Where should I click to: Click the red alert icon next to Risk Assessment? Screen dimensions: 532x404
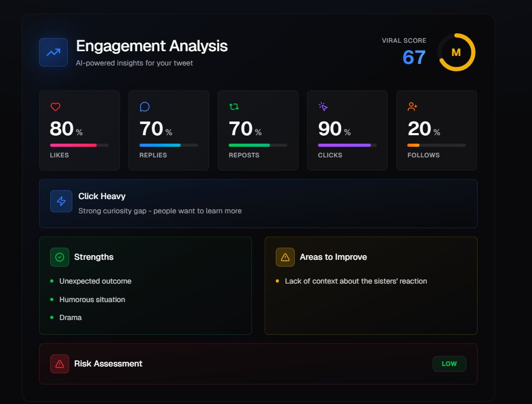tap(59, 363)
